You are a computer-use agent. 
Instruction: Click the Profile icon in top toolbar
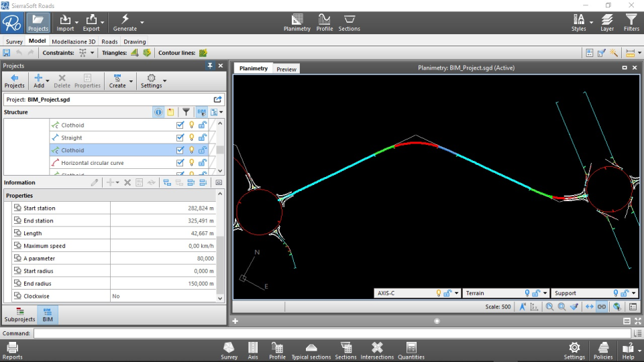pyautogui.click(x=325, y=19)
